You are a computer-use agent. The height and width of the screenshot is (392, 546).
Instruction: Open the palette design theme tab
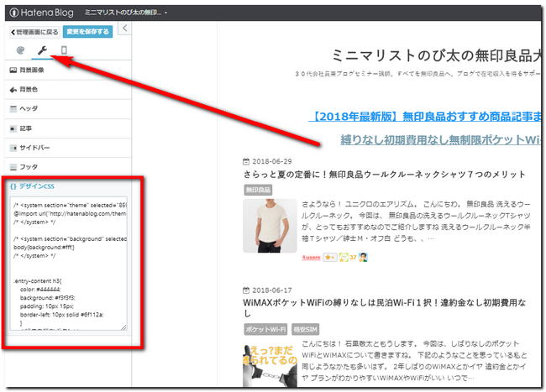pyautogui.click(x=20, y=50)
